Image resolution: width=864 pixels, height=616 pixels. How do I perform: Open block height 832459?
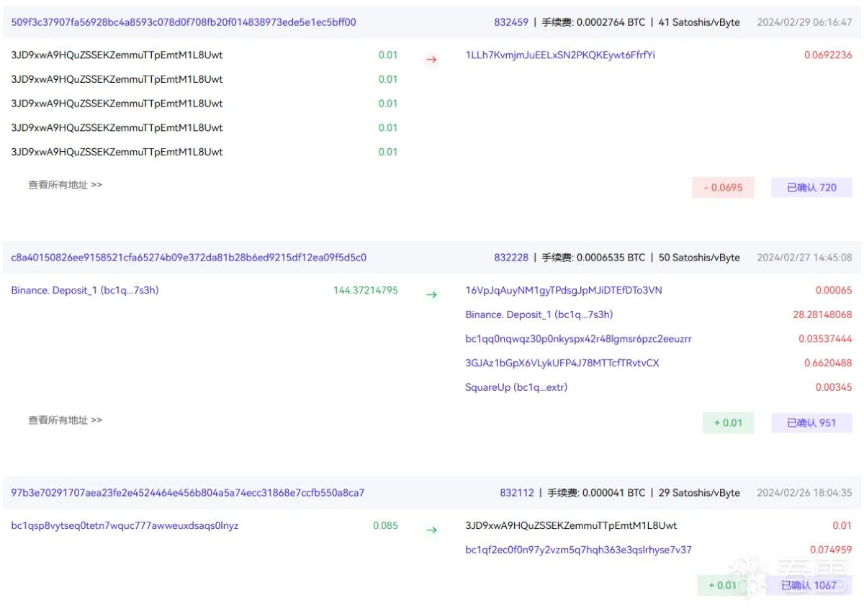tap(511, 22)
